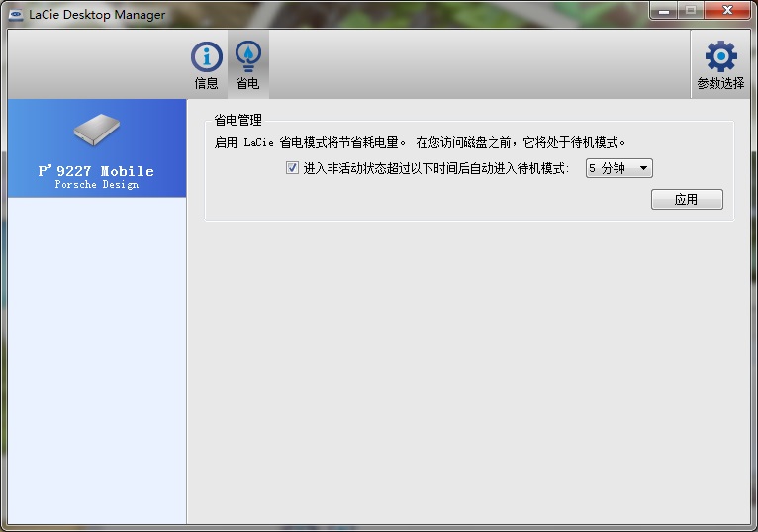Screen dimensions: 758x532
Task: Close the LaCie Desktop Manager window
Action: pos(727,11)
